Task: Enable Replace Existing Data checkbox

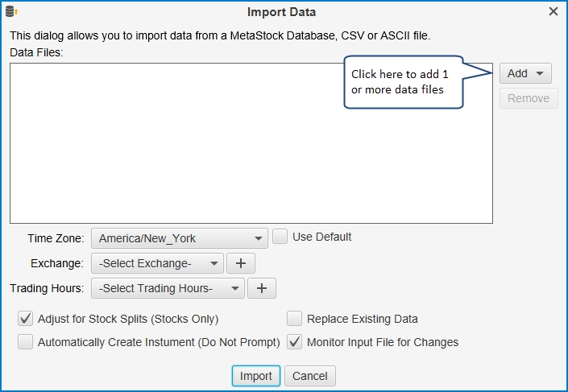Action: [295, 319]
